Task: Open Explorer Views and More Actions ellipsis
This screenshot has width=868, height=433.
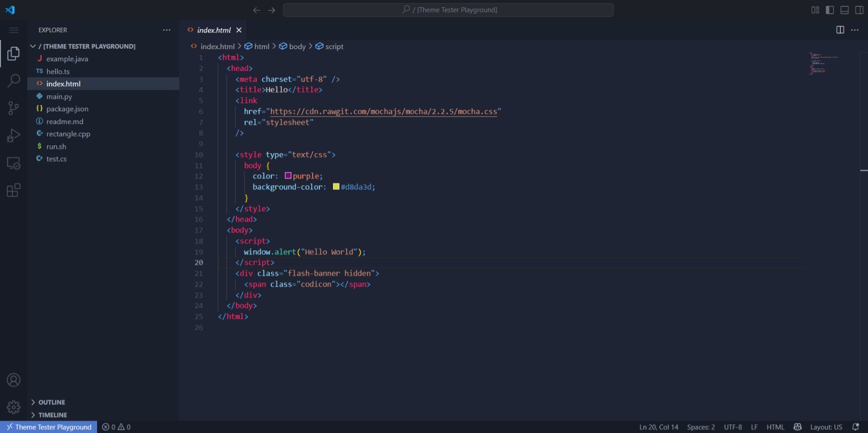Action: pyautogui.click(x=167, y=30)
